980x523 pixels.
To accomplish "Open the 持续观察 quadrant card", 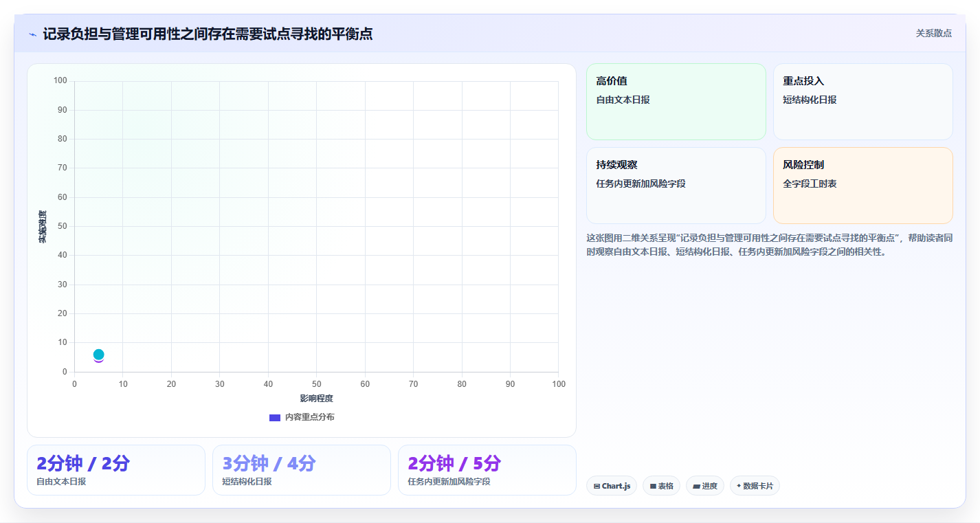I will coord(676,186).
